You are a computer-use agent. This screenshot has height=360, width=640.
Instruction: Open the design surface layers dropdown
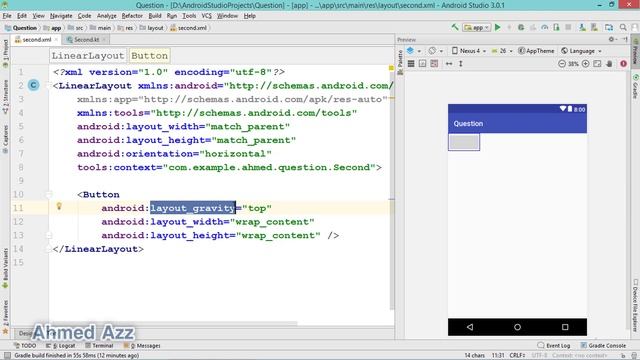[413, 51]
